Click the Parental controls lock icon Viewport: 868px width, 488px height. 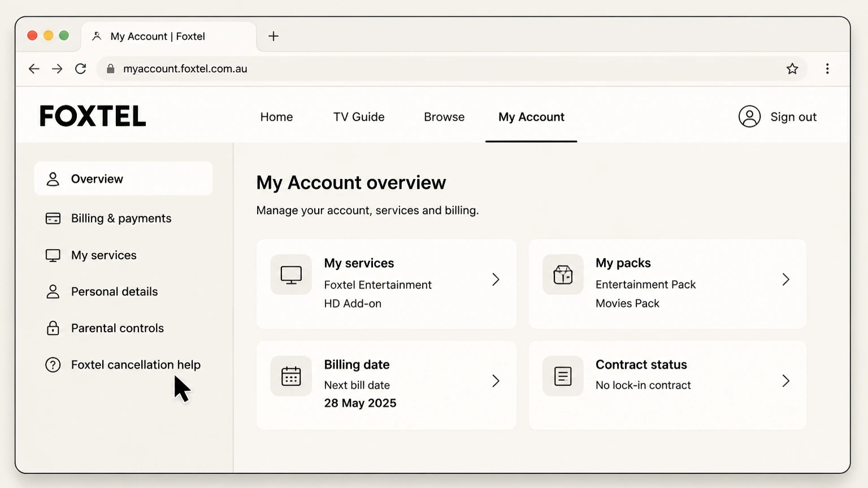click(x=53, y=328)
